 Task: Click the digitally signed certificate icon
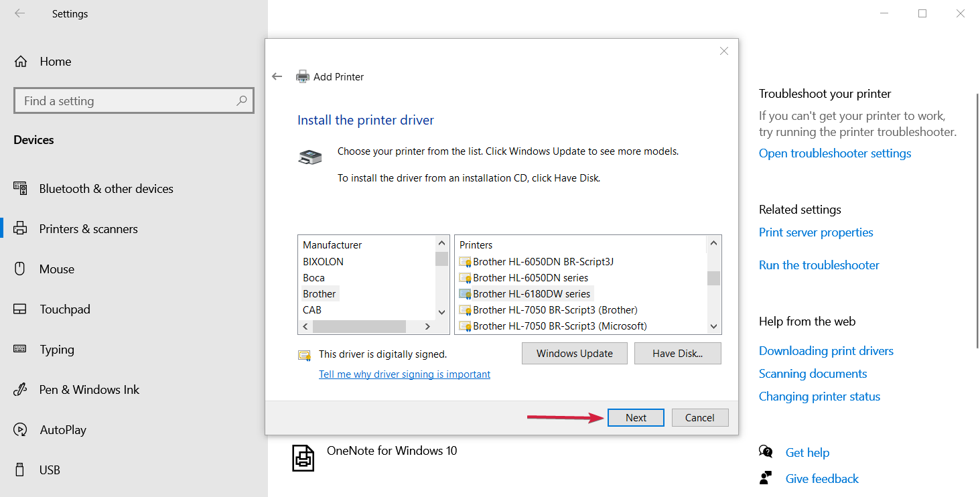[305, 355]
